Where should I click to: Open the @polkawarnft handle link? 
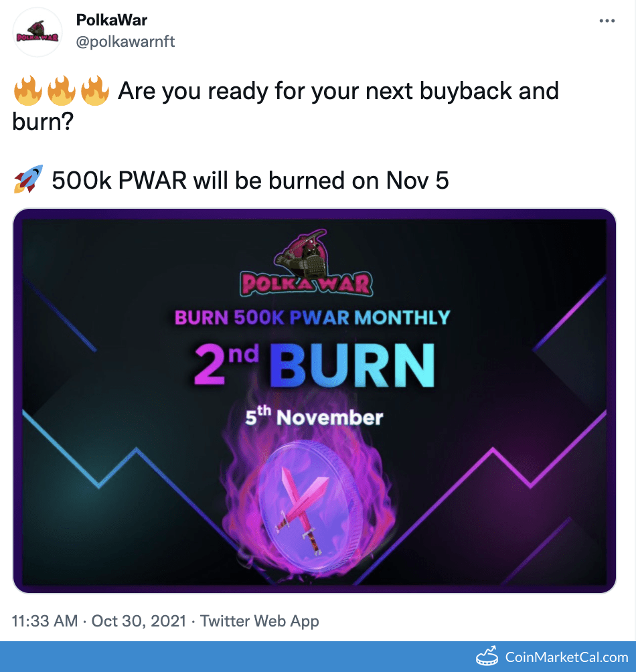pos(126,41)
